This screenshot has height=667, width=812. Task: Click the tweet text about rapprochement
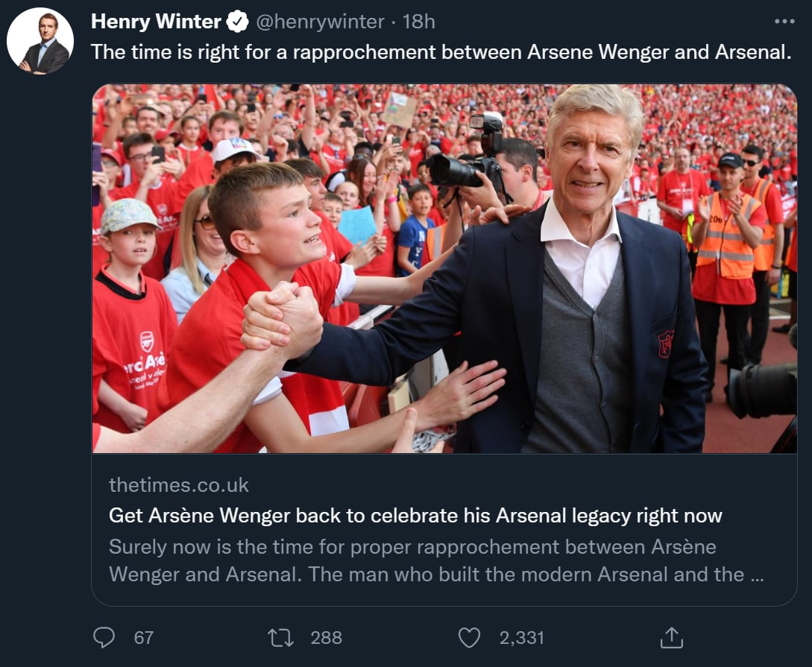coord(441,52)
